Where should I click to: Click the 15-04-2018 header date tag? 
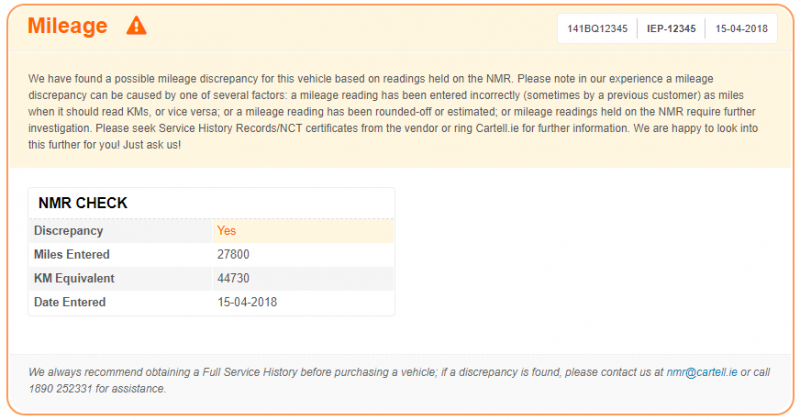click(x=741, y=29)
